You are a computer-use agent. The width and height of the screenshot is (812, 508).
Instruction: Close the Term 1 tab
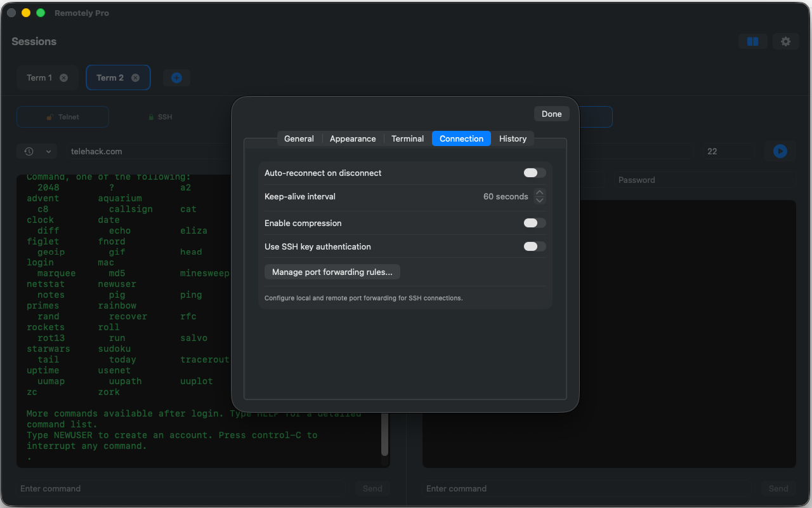[x=63, y=77]
